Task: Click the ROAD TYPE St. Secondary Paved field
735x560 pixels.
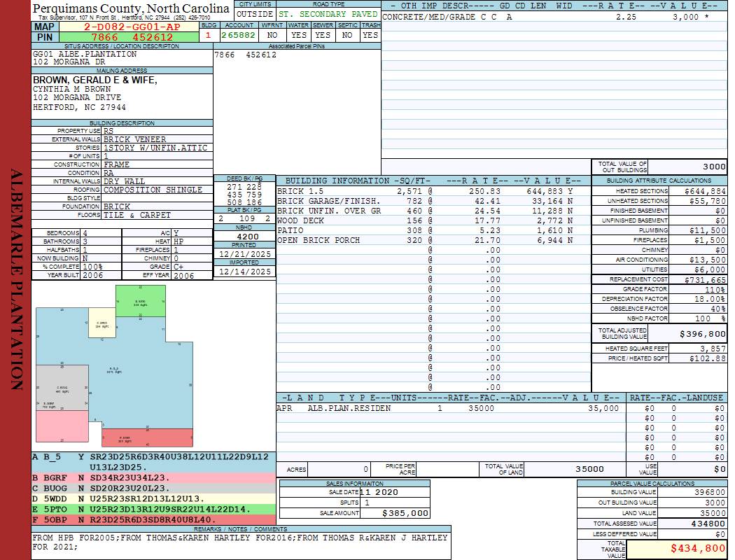Action: pyautogui.click(x=328, y=14)
